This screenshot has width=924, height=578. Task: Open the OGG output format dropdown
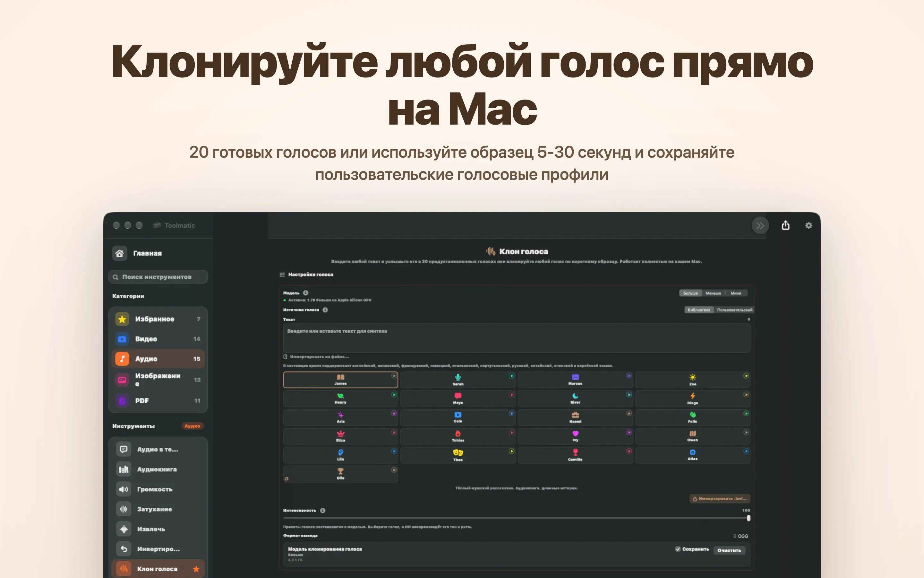click(x=740, y=536)
